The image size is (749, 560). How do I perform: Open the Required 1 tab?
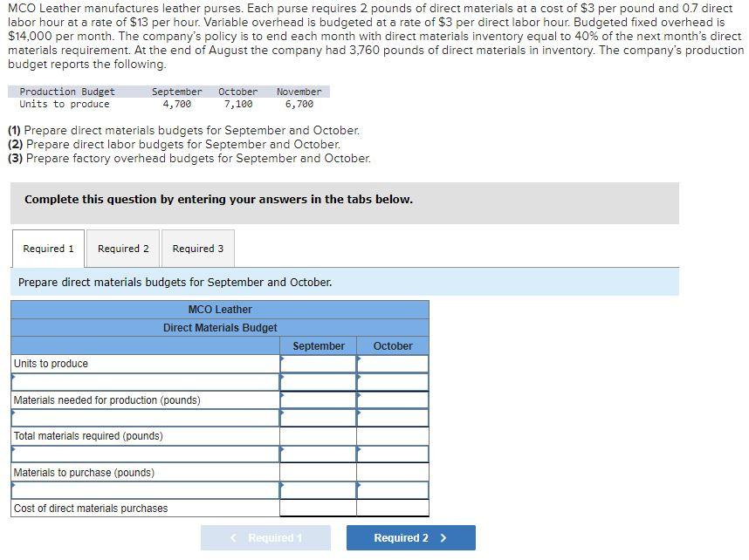48,249
